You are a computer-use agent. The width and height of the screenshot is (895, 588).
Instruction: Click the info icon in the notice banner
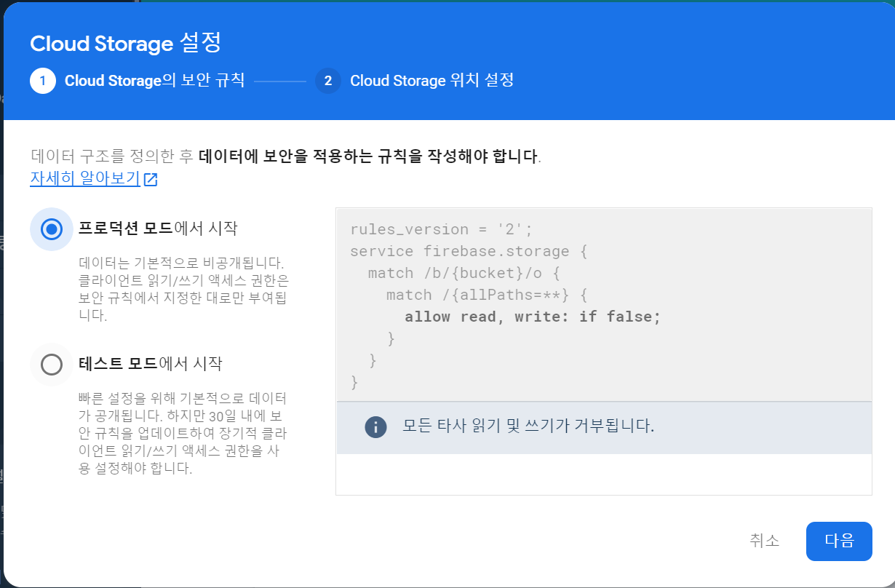tap(375, 427)
